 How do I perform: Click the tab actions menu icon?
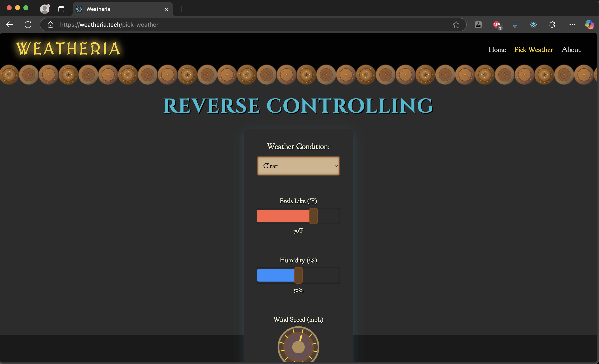[x=61, y=9]
